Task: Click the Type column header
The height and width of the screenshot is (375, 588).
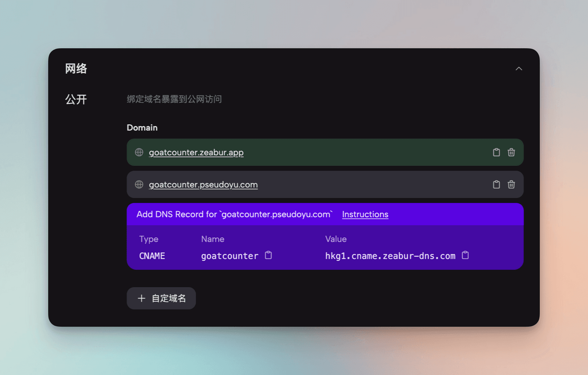Action: (x=149, y=239)
